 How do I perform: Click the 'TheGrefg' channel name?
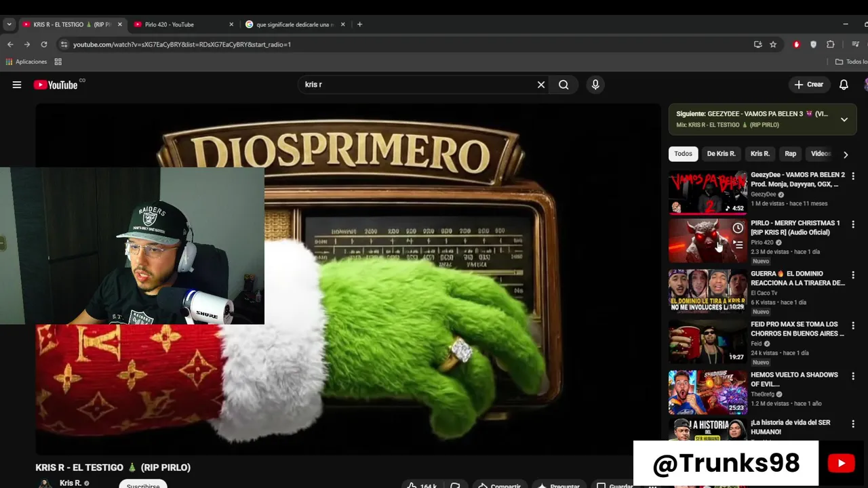[x=762, y=394]
